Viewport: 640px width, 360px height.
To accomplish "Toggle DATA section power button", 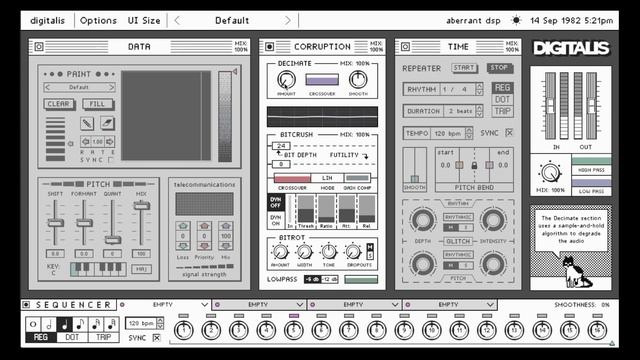I will tap(39, 47).
